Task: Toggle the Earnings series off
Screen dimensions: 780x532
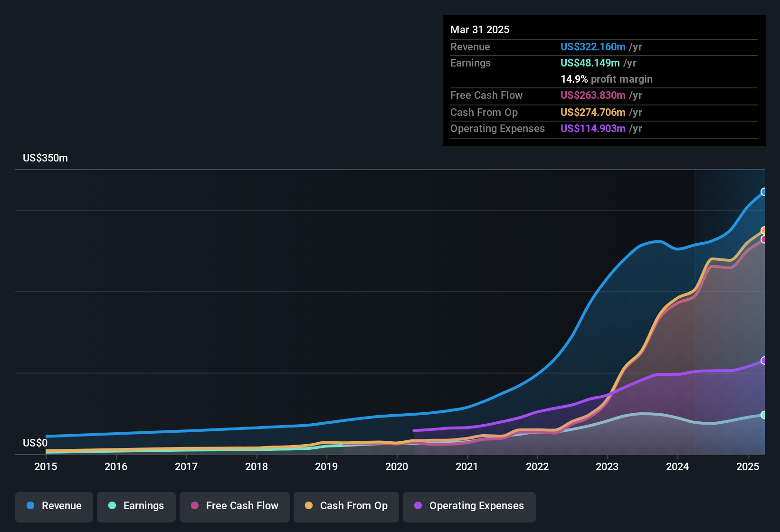Action: [136, 506]
